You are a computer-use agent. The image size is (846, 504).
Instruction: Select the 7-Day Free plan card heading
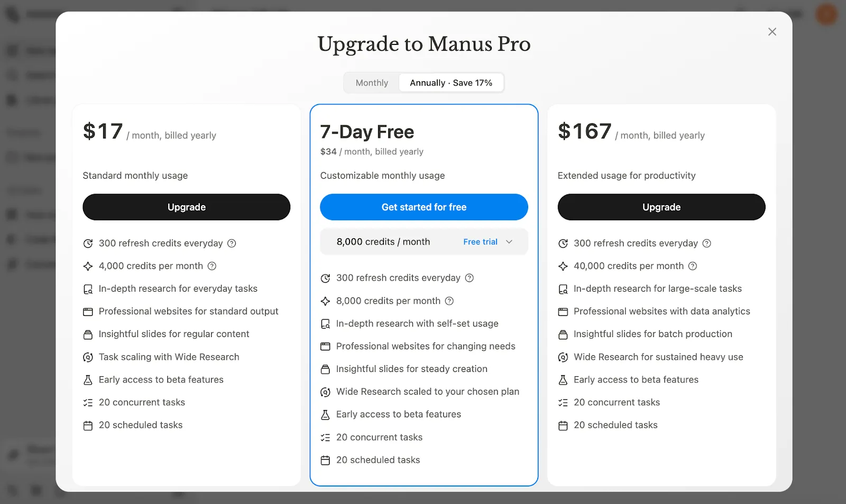(x=367, y=132)
